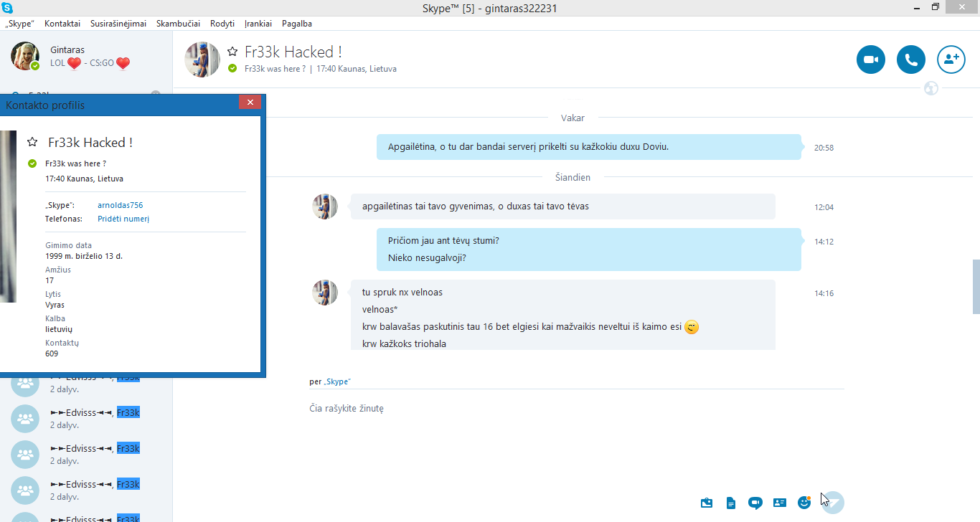This screenshot has height=522, width=980.
Task: Click the Fr33k Hacked ! title in the chat header
Action: click(x=293, y=52)
